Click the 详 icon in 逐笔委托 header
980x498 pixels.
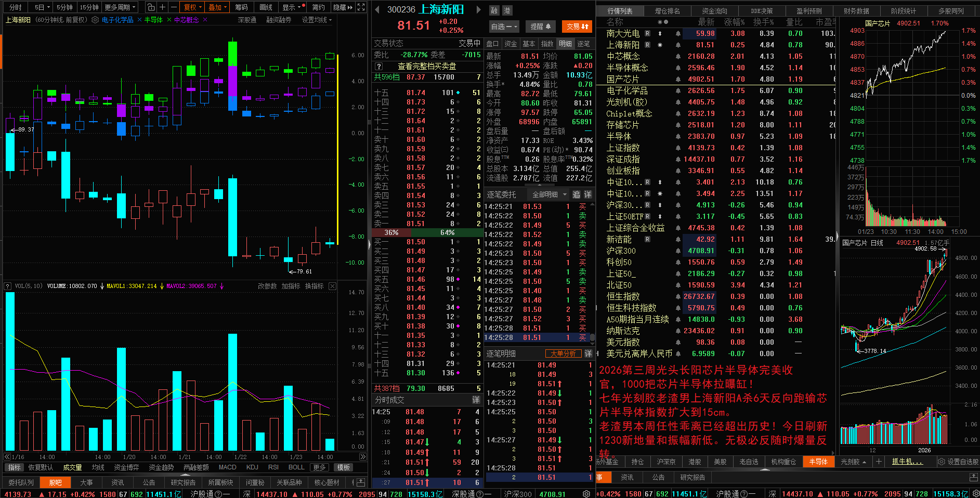(x=588, y=194)
